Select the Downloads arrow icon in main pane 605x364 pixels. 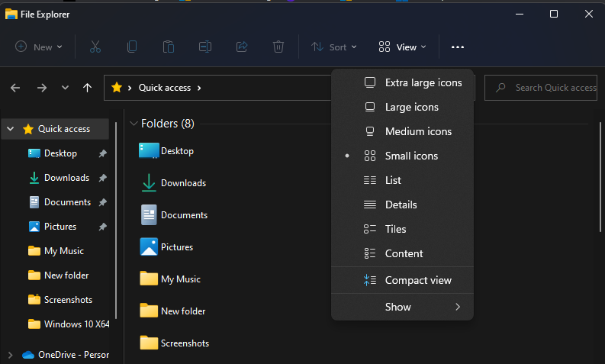coord(149,182)
